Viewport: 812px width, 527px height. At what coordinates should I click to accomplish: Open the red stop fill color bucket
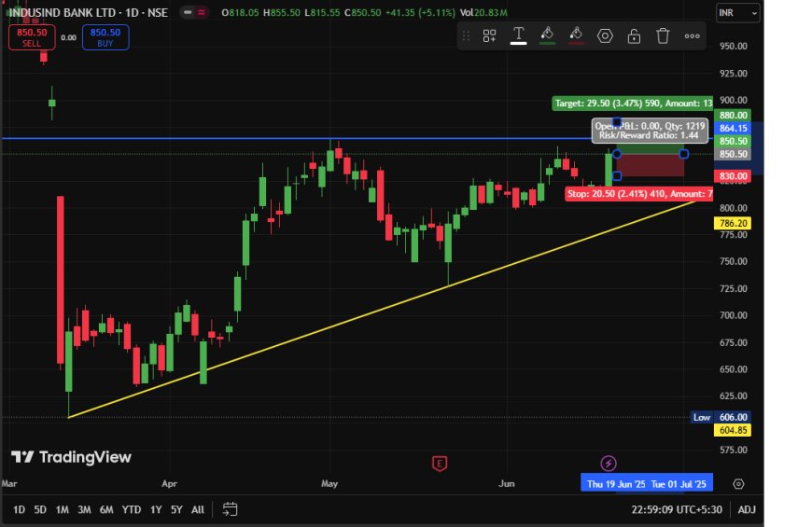(x=576, y=35)
